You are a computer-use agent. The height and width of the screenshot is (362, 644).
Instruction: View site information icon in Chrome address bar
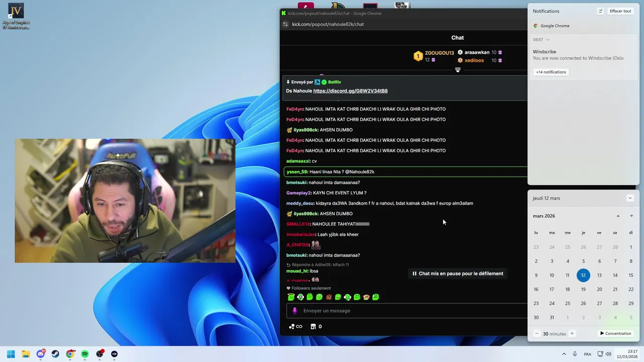pos(286,24)
